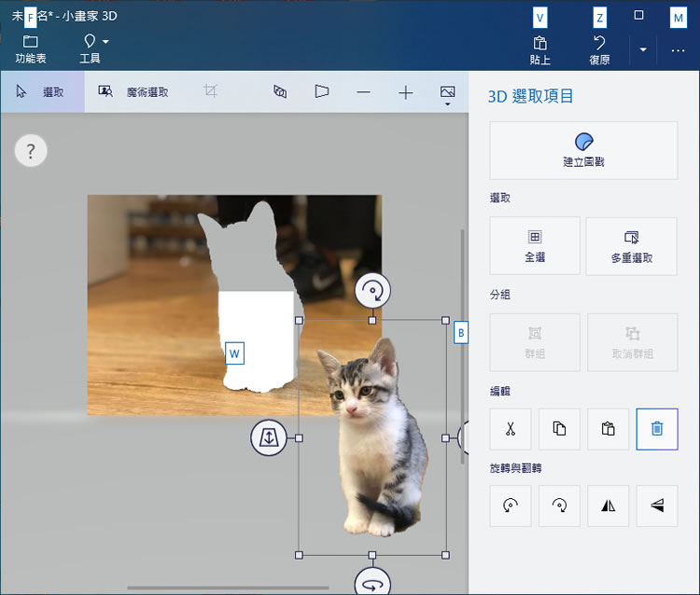Toggle the Multi-select (多重選取) option

(x=631, y=246)
